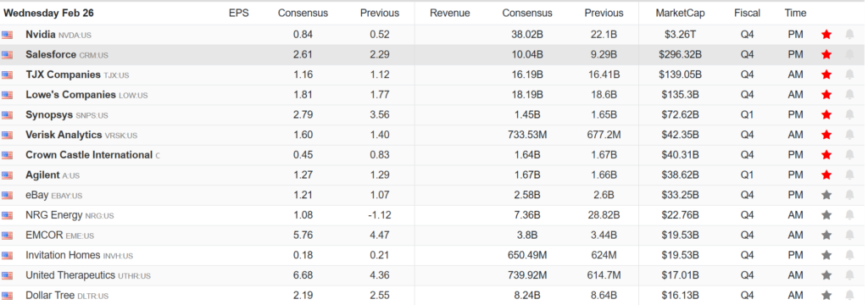
Task: Select Nvidia's $3.26T market cap value
Action: (681, 35)
